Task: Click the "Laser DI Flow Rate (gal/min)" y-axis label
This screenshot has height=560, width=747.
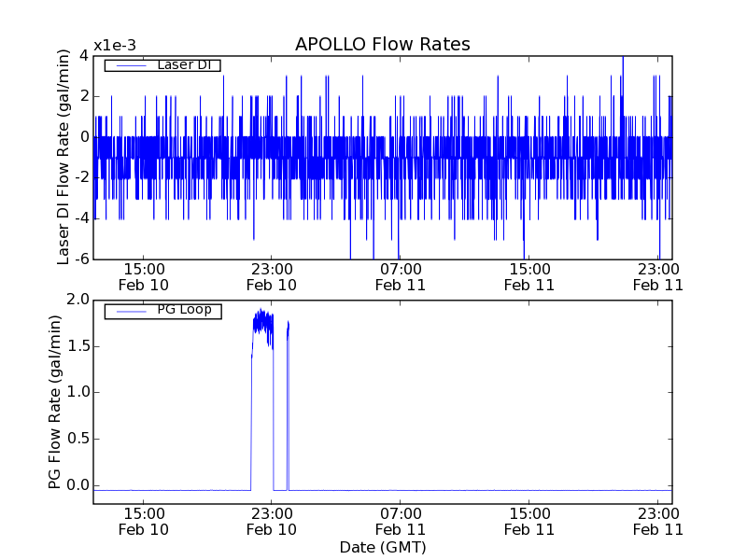Action: 64,157
